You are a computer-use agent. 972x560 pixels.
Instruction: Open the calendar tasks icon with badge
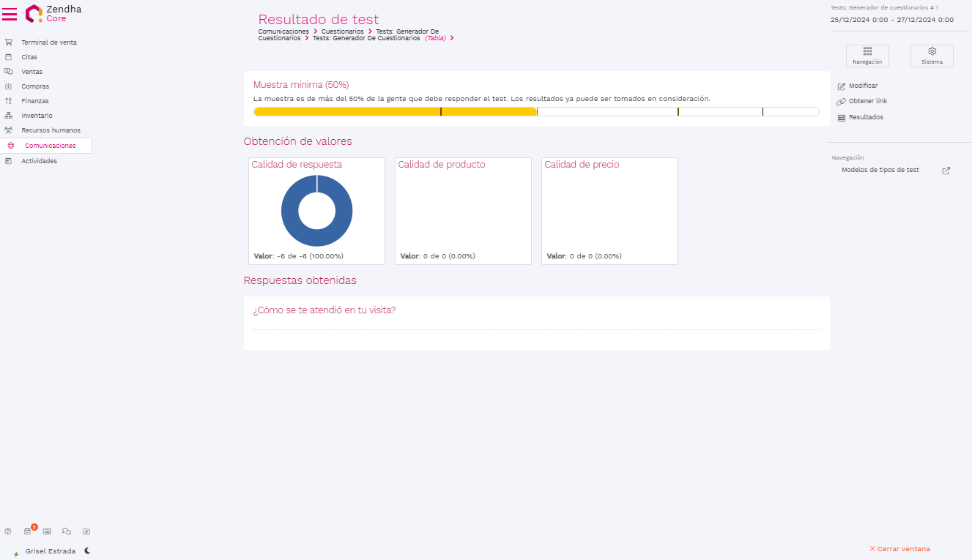(28, 531)
